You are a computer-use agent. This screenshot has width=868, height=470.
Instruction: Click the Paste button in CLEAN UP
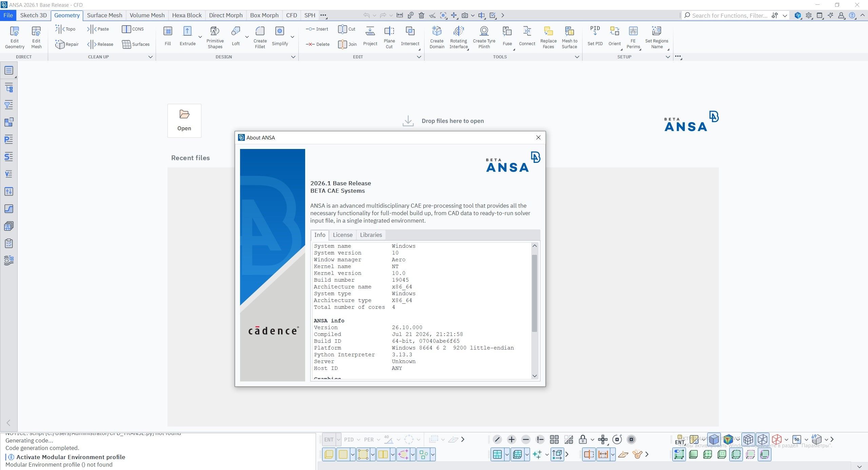coord(98,29)
